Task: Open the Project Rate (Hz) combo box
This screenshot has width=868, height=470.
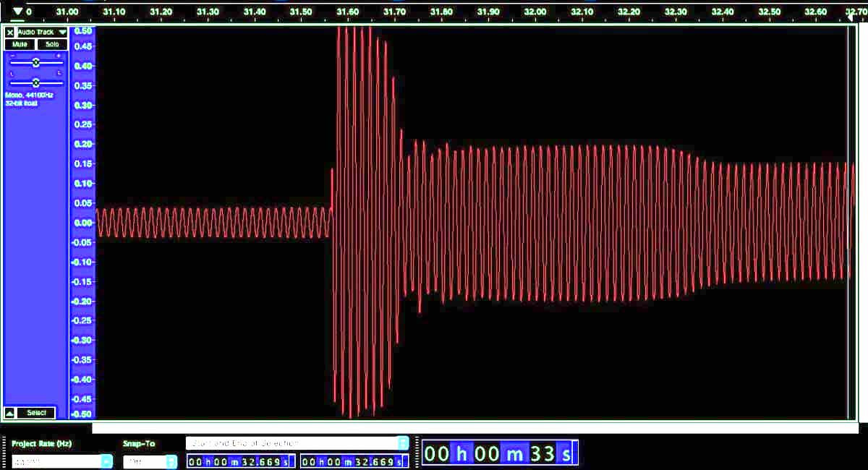Action: (62, 461)
